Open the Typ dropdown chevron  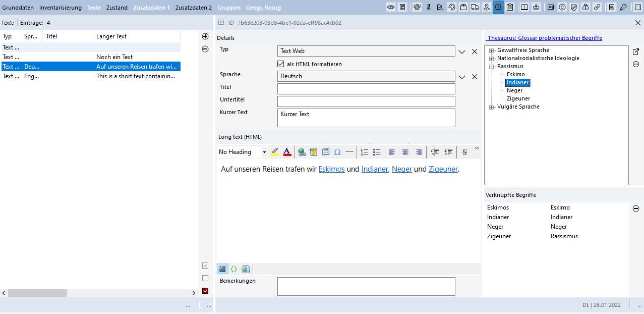pos(461,51)
